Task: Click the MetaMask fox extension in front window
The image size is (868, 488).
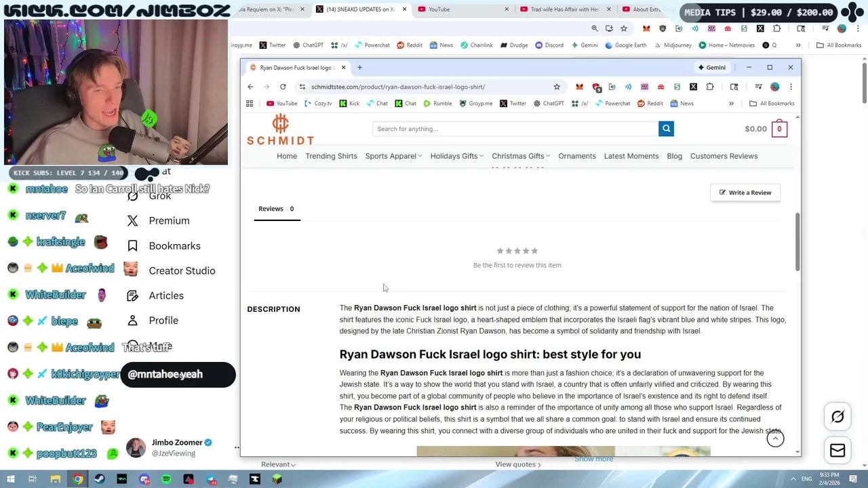Action: pos(579,87)
